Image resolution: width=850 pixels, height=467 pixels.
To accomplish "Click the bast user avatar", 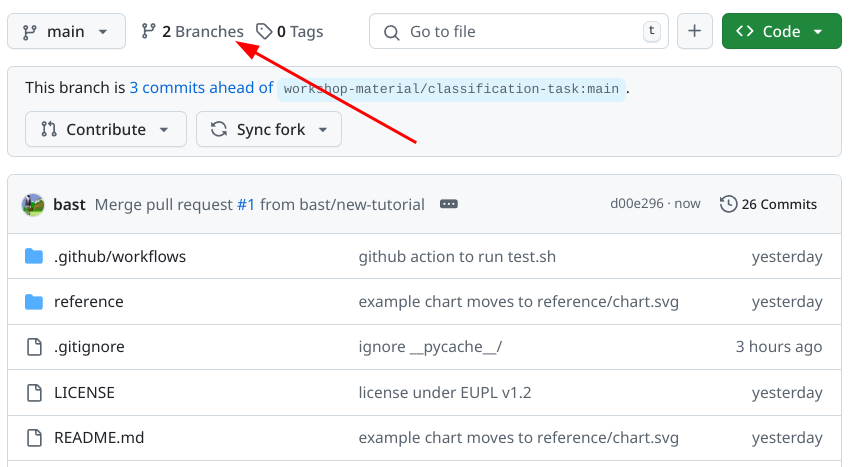I will pyautogui.click(x=33, y=204).
